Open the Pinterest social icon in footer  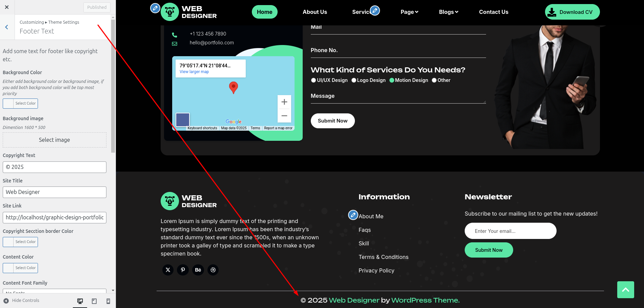pos(183,270)
